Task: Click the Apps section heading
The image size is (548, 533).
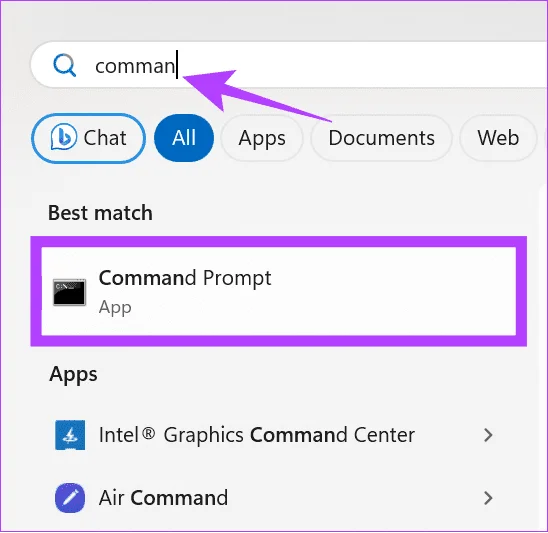Action: [x=73, y=375]
